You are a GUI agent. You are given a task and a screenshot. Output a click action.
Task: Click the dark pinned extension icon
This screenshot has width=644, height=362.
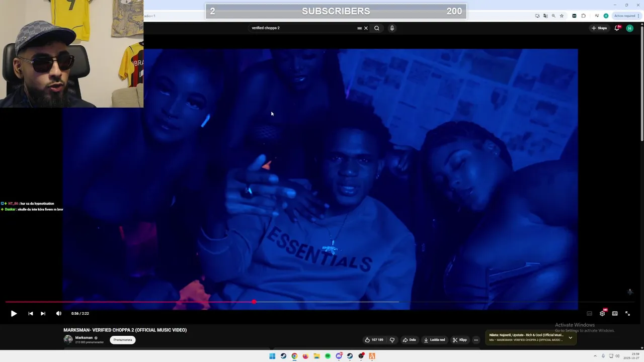tap(574, 16)
